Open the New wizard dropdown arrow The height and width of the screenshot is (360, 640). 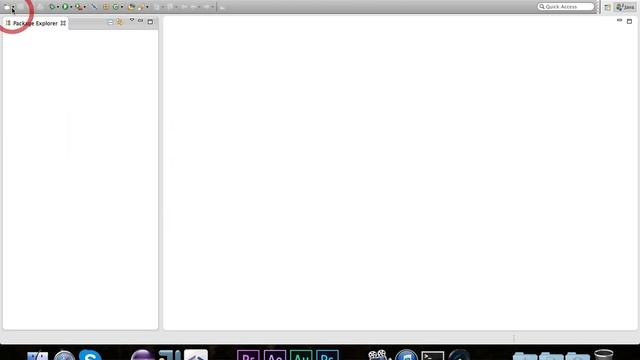(13, 7)
